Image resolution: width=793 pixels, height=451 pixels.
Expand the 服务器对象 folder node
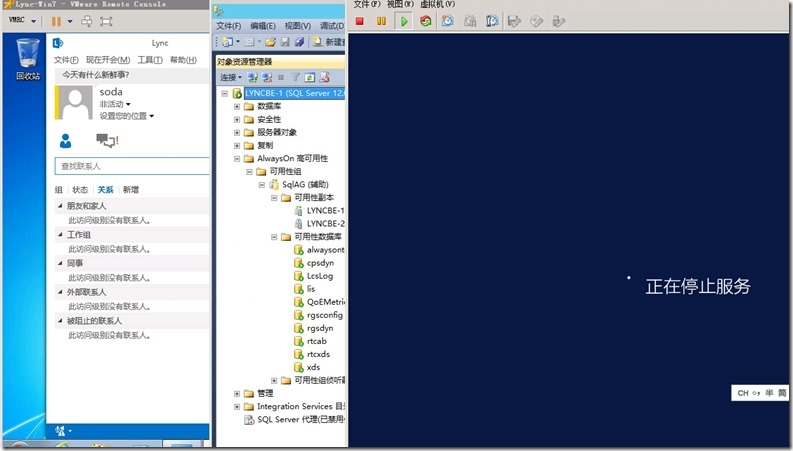(237, 132)
